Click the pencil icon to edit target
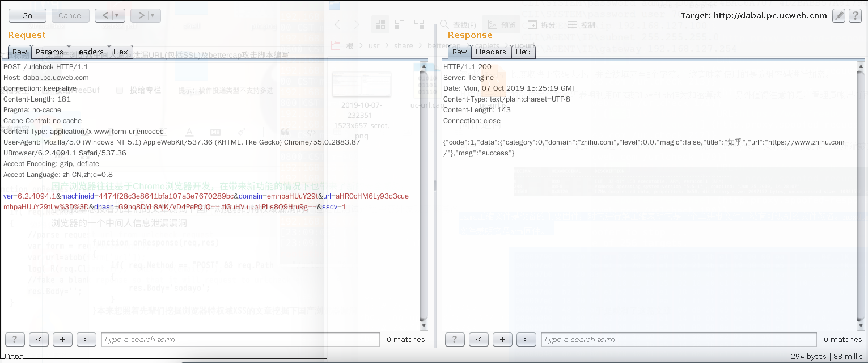The image size is (868, 363). (x=839, y=16)
